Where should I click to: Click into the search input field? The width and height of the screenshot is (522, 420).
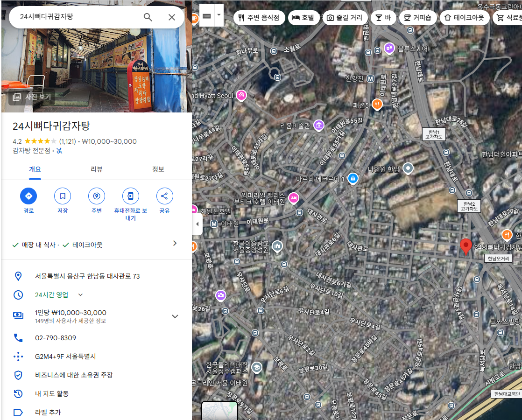(78, 17)
